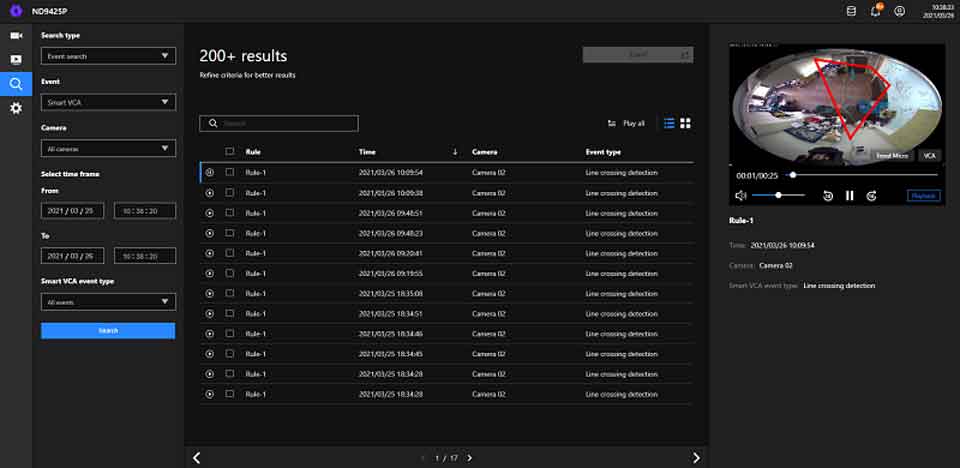Image resolution: width=960 pixels, height=468 pixels.
Task: Pause the video playback
Action: [x=850, y=195]
